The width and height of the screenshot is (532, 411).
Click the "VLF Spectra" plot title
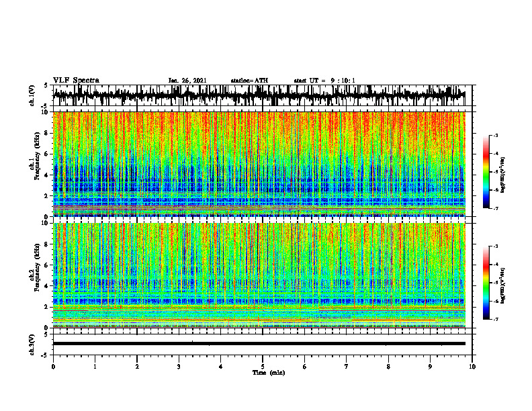(76, 81)
